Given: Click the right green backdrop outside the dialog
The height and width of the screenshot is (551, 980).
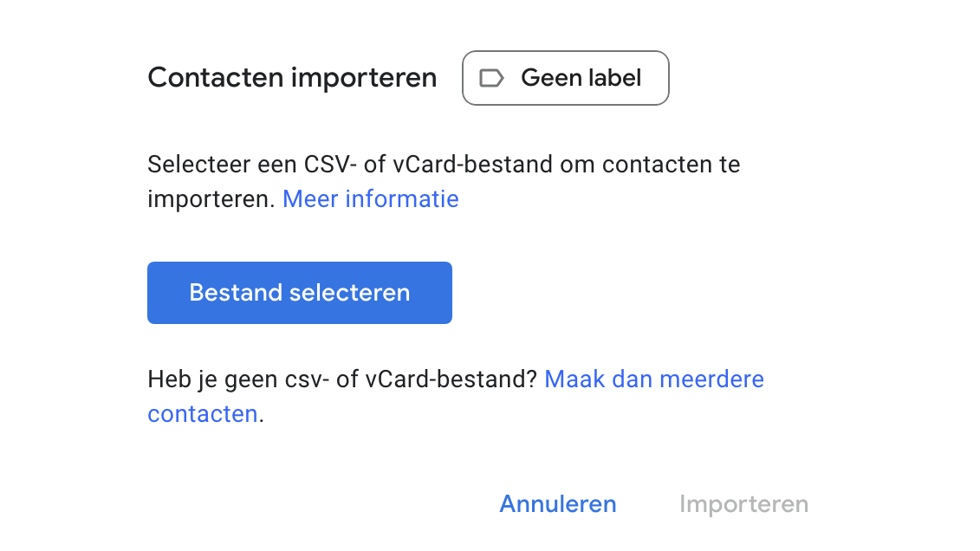Looking at the screenshot, I should tap(924, 275).
